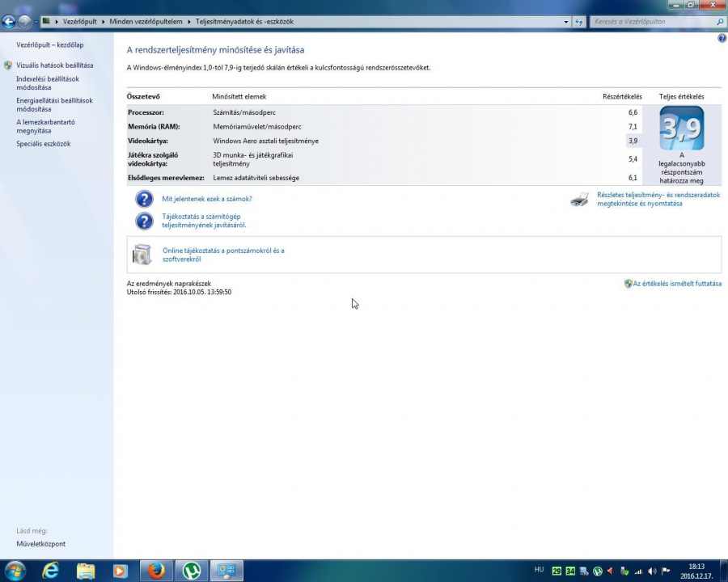Click the tray temperature icon showing 29
The image size is (728, 582).
tap(557, 571)
